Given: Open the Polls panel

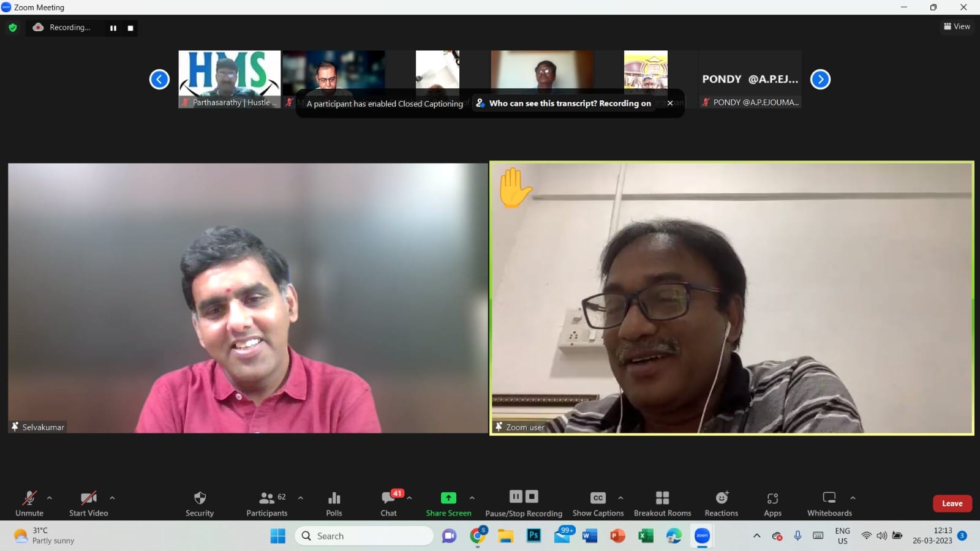Looking at the screenshot, I should (x=334, y=503).
